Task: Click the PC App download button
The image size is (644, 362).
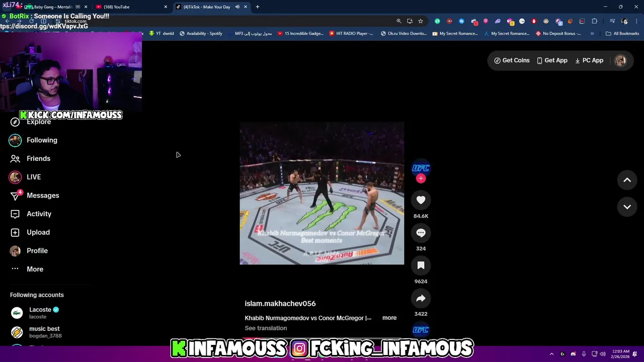Action: tap(589, 60)
